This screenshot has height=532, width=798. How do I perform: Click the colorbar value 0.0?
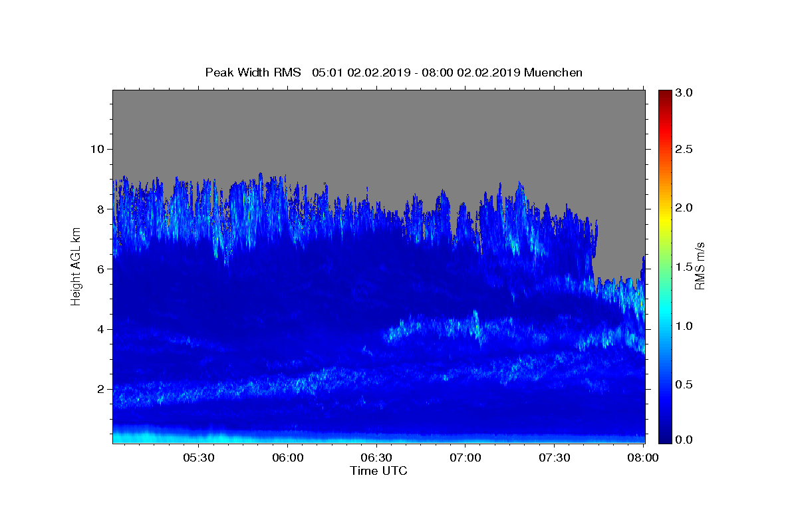point(684,440)
